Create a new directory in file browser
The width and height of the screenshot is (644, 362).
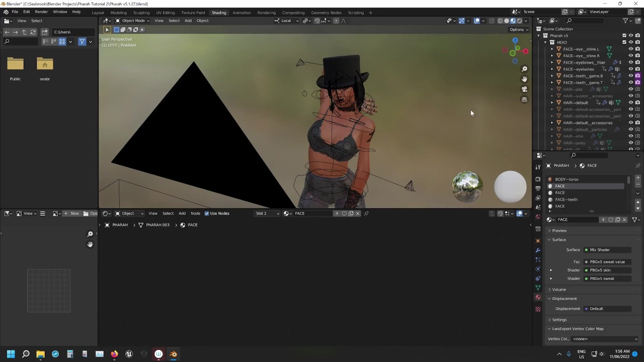point(45,32)
